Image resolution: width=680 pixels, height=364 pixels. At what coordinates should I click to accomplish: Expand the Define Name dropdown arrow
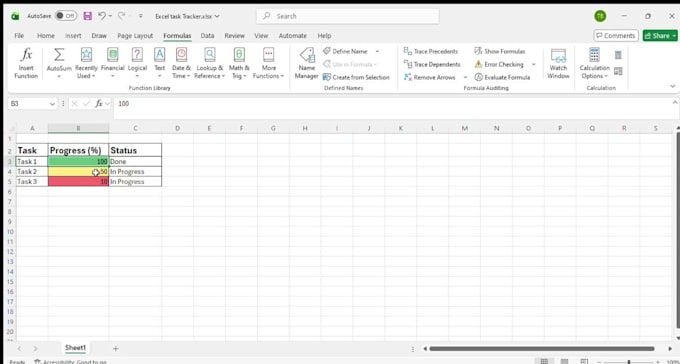coord(377,51)
